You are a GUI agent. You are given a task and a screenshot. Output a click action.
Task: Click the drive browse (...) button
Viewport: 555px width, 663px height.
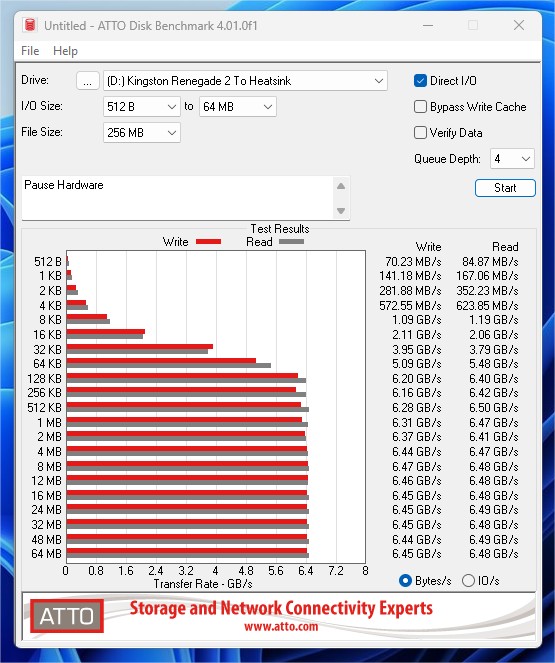click(87, 81)
